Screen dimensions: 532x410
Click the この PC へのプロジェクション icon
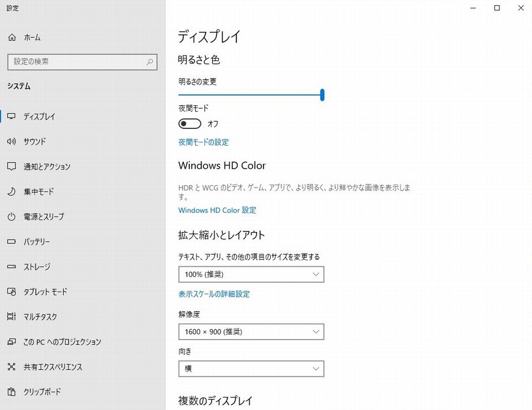click(x=11, y=342)
